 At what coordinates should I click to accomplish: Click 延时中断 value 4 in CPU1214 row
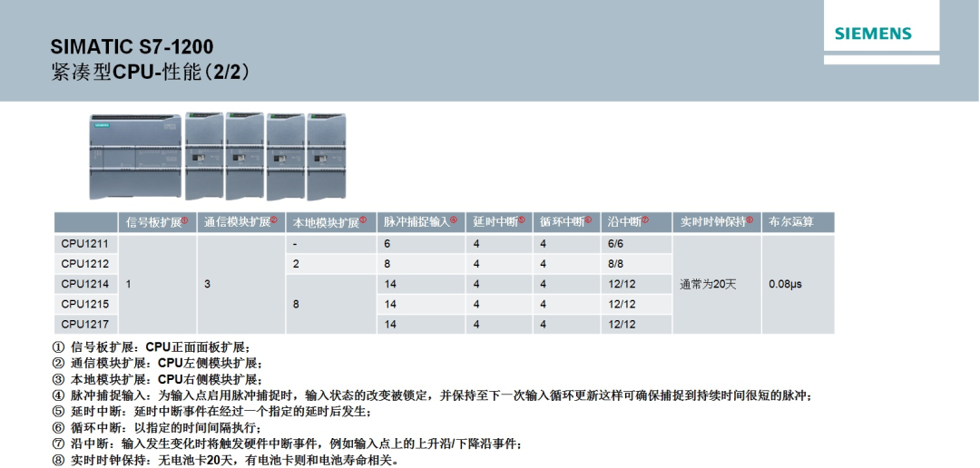[x=476, y=284]
